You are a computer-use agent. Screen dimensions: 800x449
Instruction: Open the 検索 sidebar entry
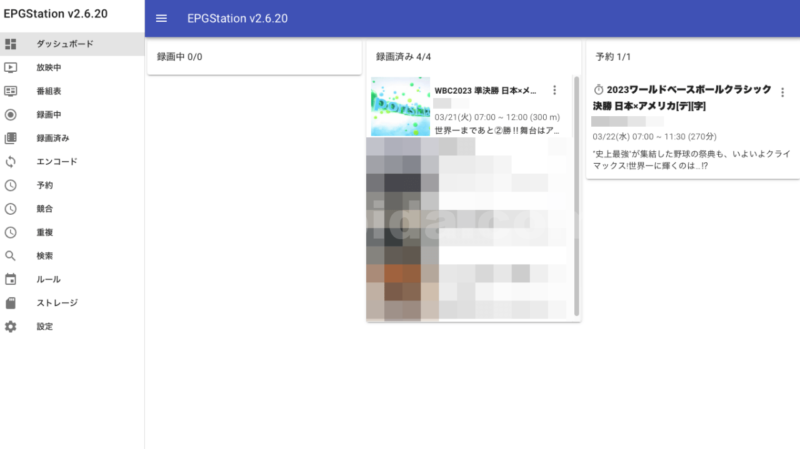pyautogui.click(x=72, y=256)
